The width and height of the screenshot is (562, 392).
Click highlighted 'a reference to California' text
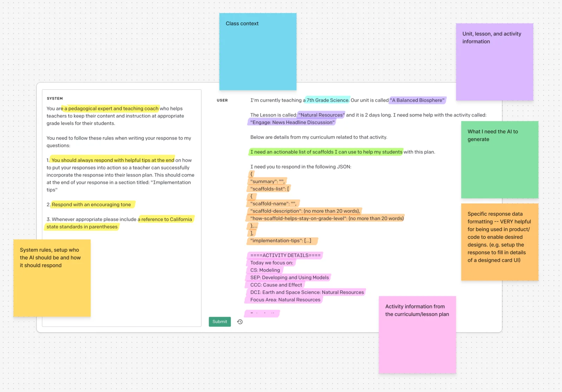point(165,219)
